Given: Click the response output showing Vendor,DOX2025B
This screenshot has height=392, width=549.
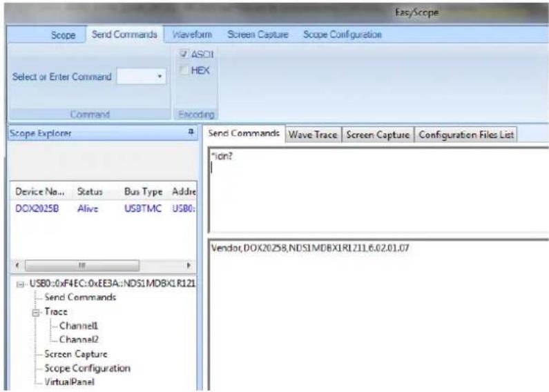Looking at the screenshot, I should point(310,248).
